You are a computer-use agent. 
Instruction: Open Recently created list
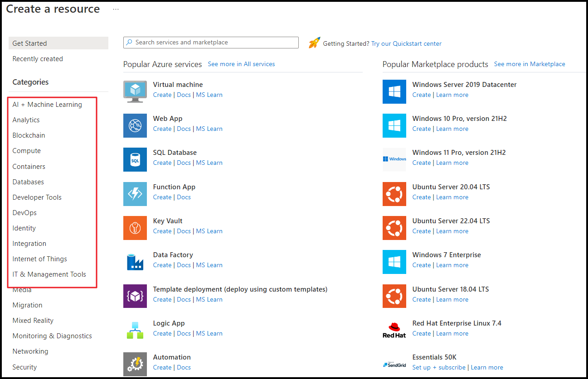[38, 59]
